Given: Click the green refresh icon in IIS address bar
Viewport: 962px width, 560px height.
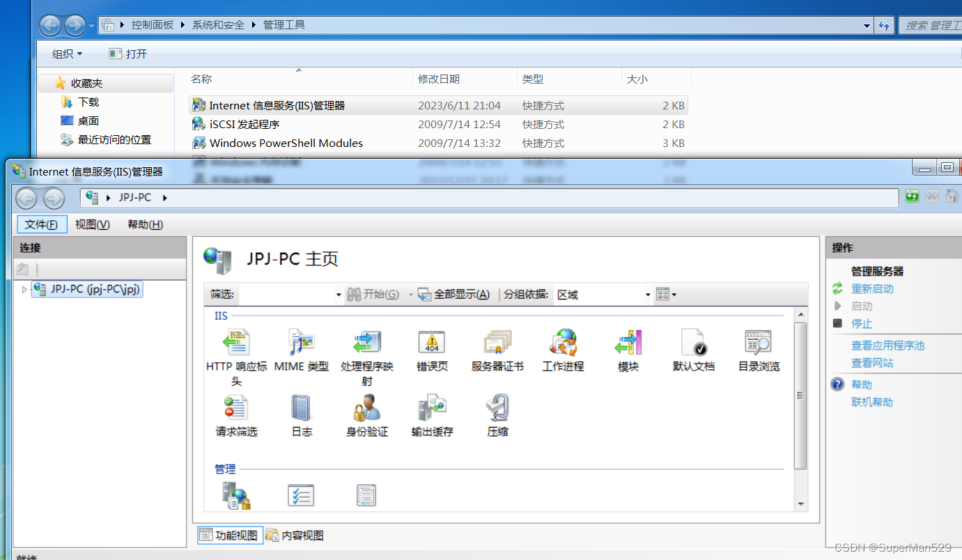Looking at the screenshot, I should (x=912, y=196).
